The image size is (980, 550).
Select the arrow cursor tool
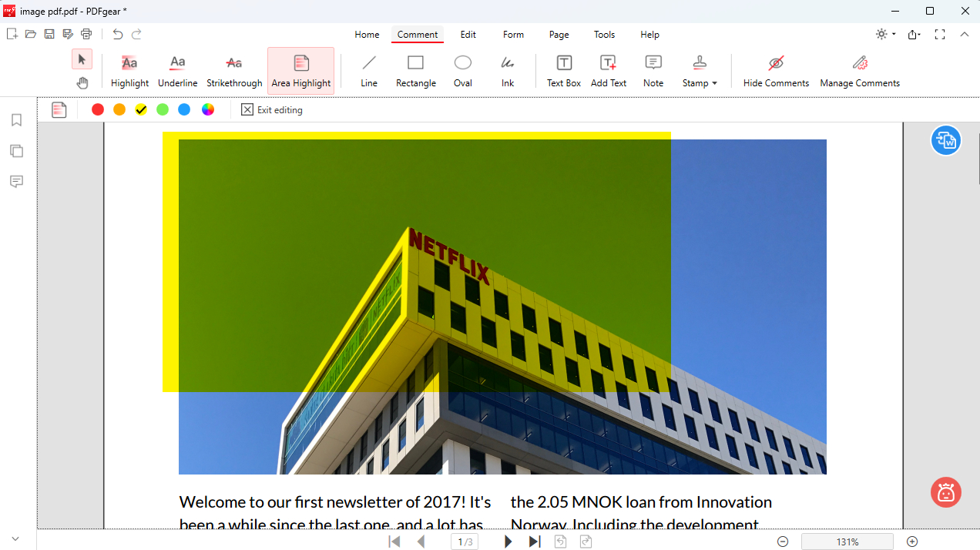[x=82, y=59]
